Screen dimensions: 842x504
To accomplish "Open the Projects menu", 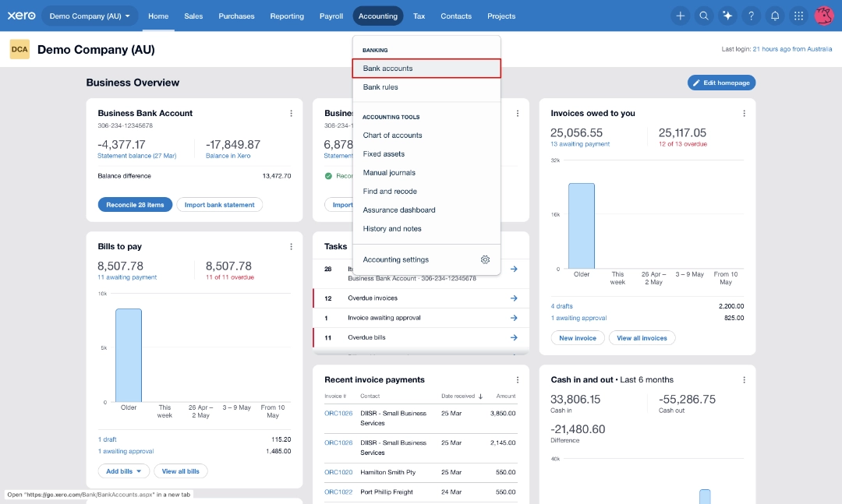I will [x=501, y=16].
